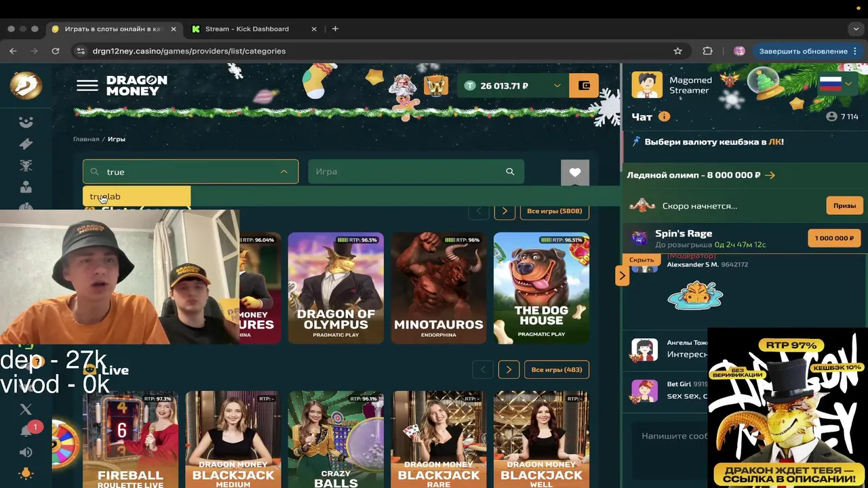
Task: Click the snow globe Christmas tree icon
Action: point(763,83)
